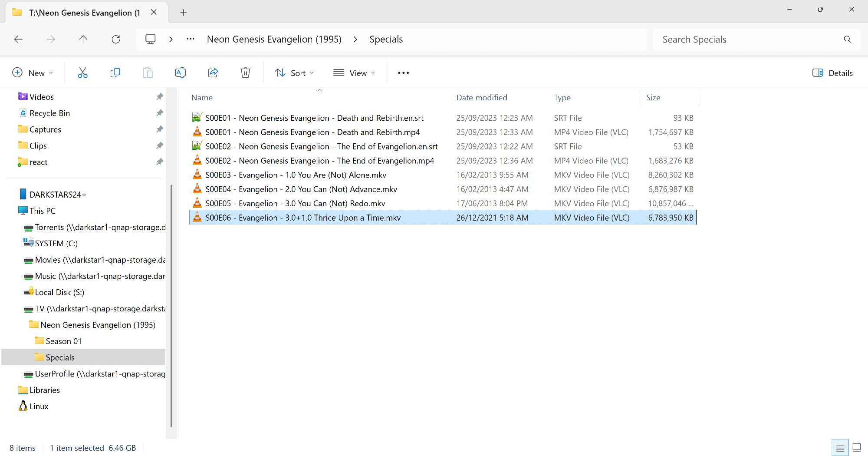Expand chevron after Neon Genesis Evangelion (1995)
Image resolution: width=868 pixels, height=456 pixels.
(x=355, y=39)
